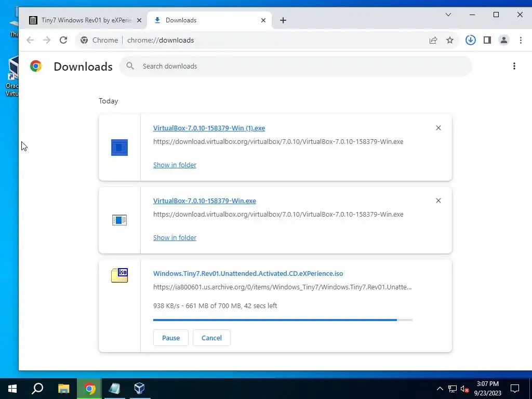The height and width of the screenshot is (399, 532).
Task: Close the Downloads tab
Action: [x=263, y=20]
